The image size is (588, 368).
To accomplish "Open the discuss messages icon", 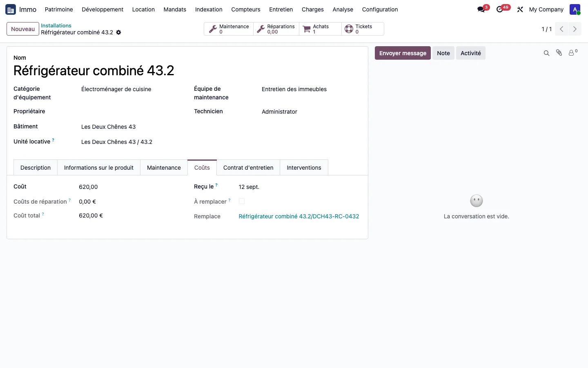I will (x=481, y=9).
